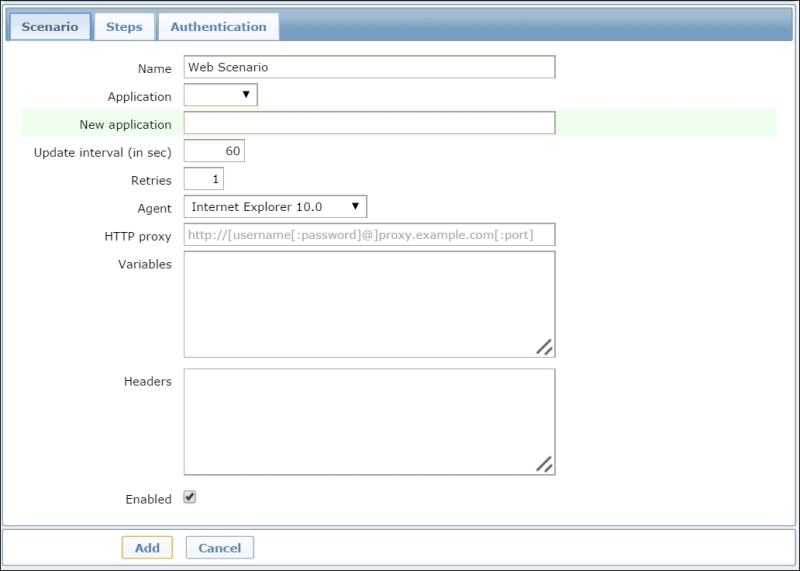800x571 pixels.
Task: Open the Authentication tab
Action: click(218, 27)
